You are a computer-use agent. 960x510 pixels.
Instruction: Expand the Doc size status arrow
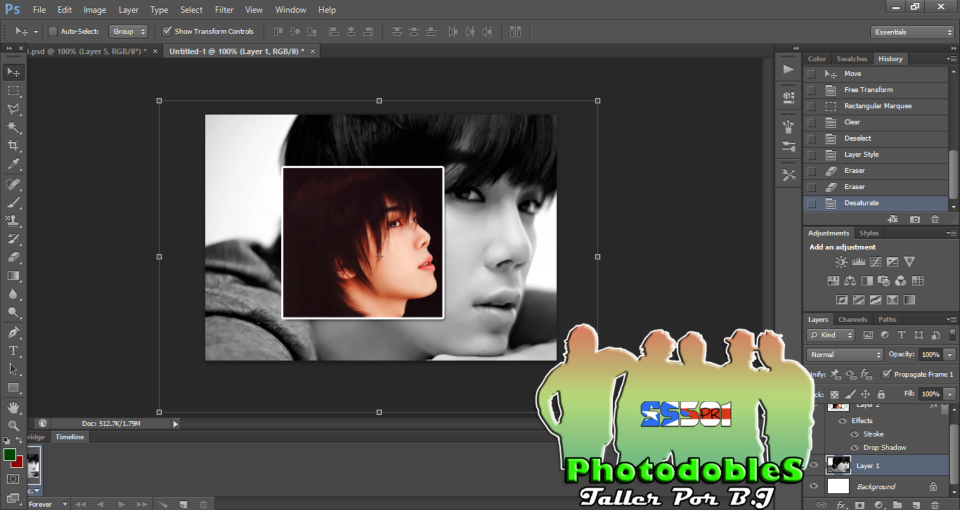click(x=175, y=424)
